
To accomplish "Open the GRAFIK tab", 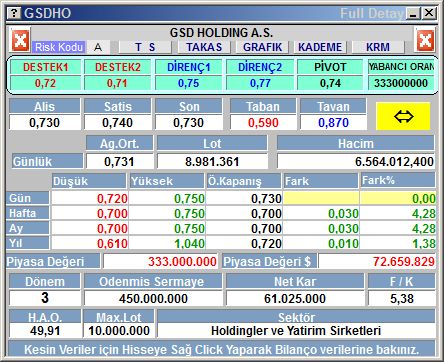I will coord(263,47).
